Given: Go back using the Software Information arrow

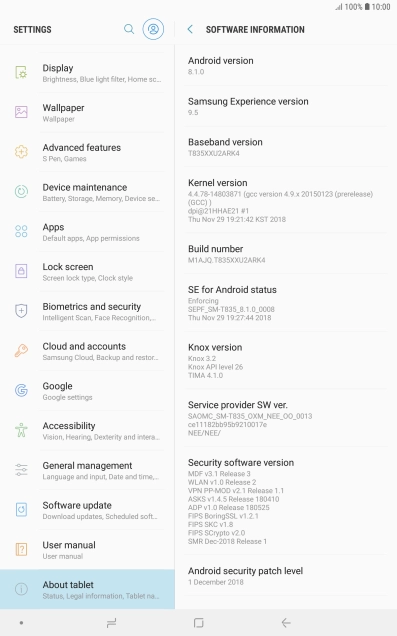Looking at the screenshot, I should click(x=190, y=29).
